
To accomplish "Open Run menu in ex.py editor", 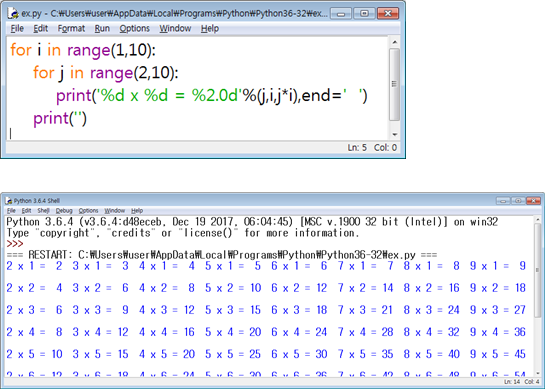I will [x=102, y=28].
